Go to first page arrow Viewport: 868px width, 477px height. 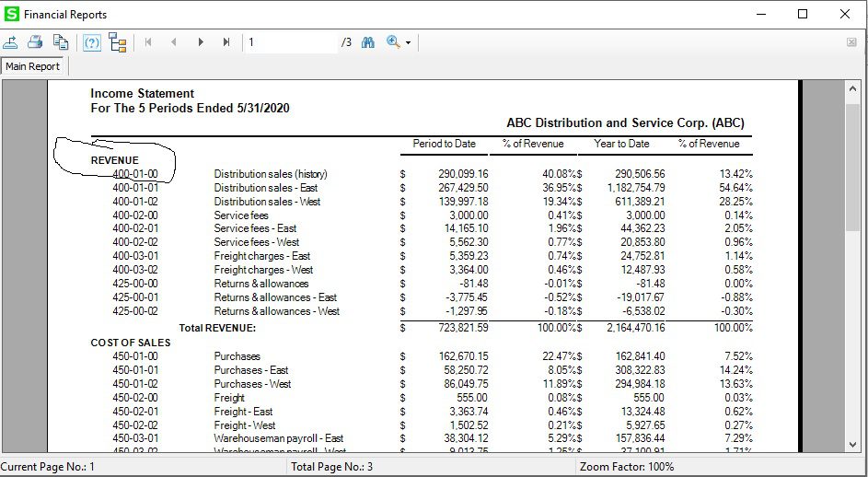coord(148,42)
